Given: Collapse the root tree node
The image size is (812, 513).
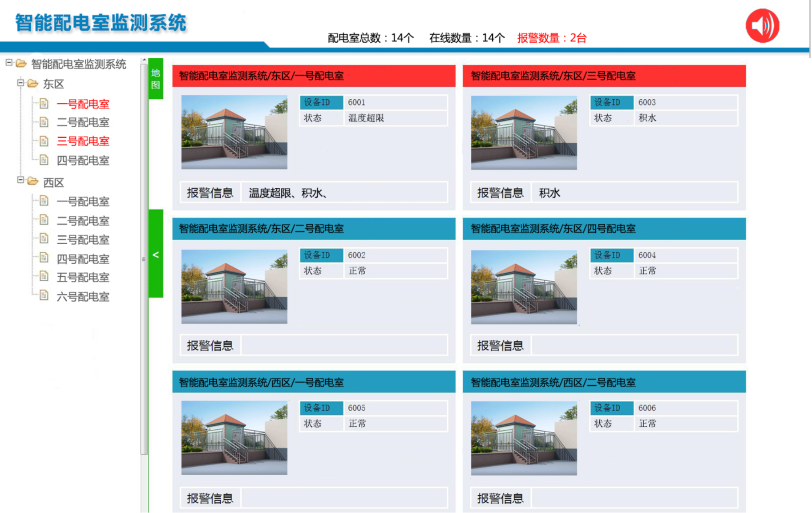Looking at the screenshot, I should (8, 63).
